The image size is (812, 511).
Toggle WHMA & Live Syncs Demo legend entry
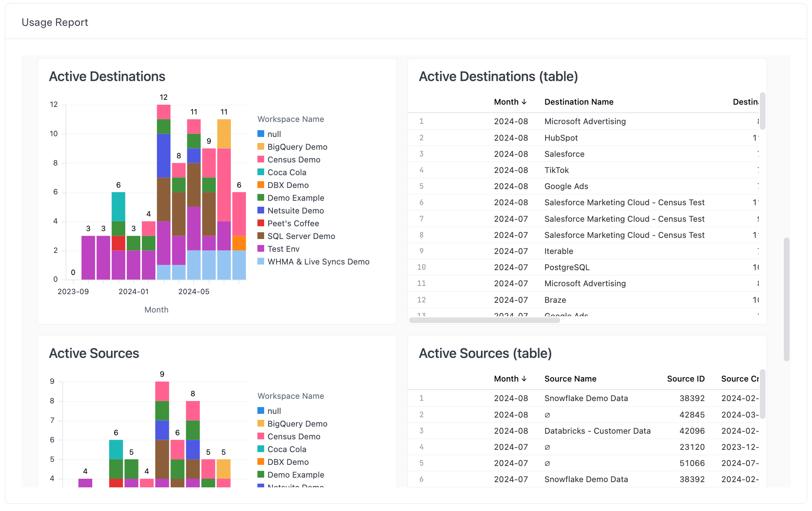pos(318,262)
